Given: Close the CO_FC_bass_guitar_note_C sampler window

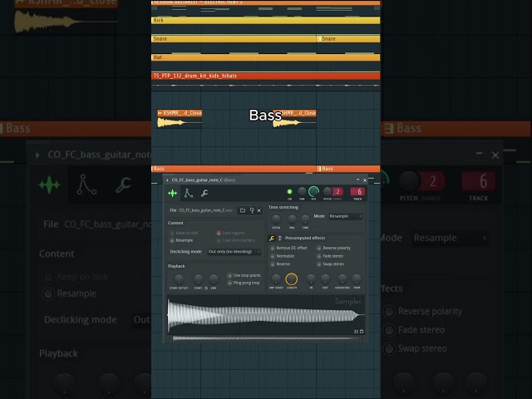Looking at the screenshot, I should 365,180.
